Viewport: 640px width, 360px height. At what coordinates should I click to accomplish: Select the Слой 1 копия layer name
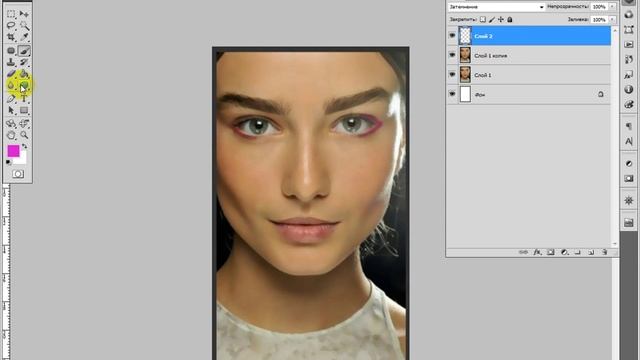(x=491, y=56)
